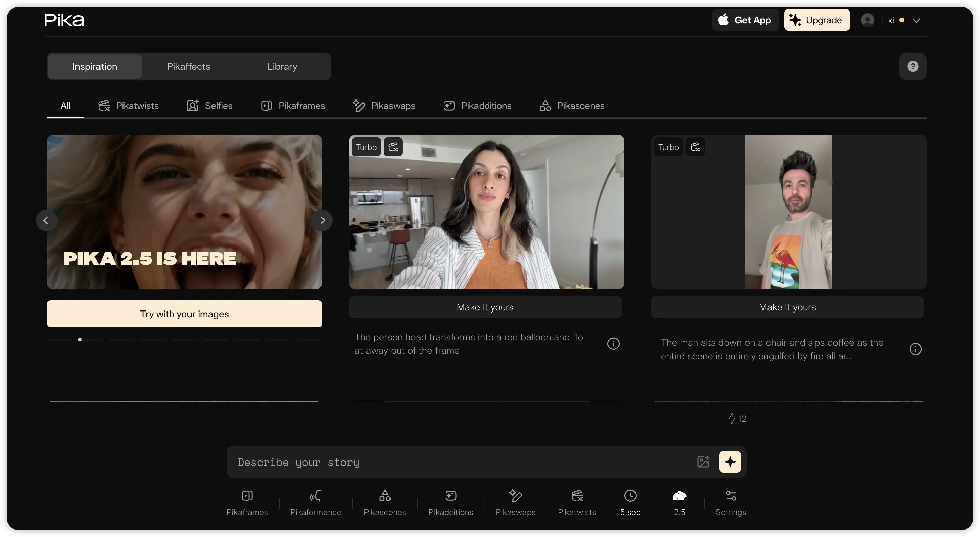Go to next carousel slide arrow
The width and height of the screenshot is (980, 537).
(x=322, y=220)
